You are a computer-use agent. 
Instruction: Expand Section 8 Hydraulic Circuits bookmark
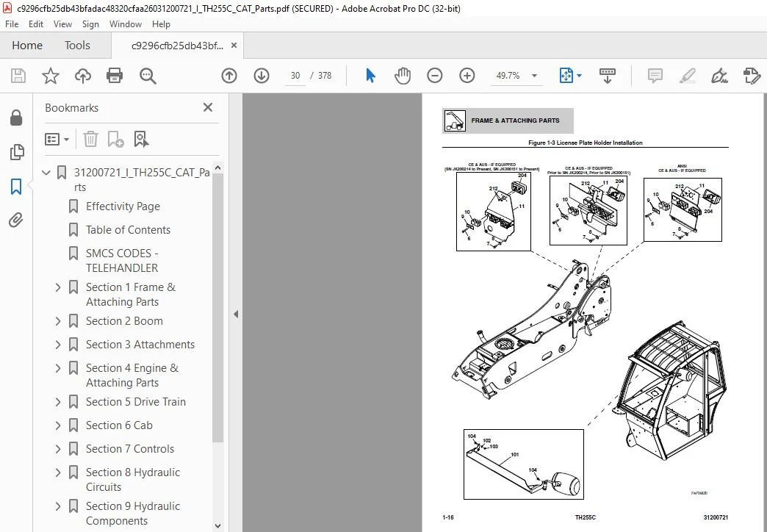tap(58, 472)
